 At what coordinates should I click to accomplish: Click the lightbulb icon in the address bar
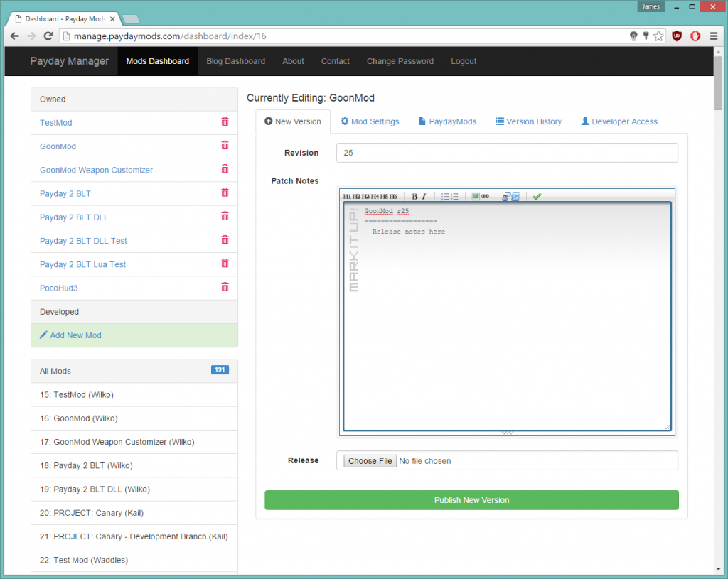(x=633, y=36)
